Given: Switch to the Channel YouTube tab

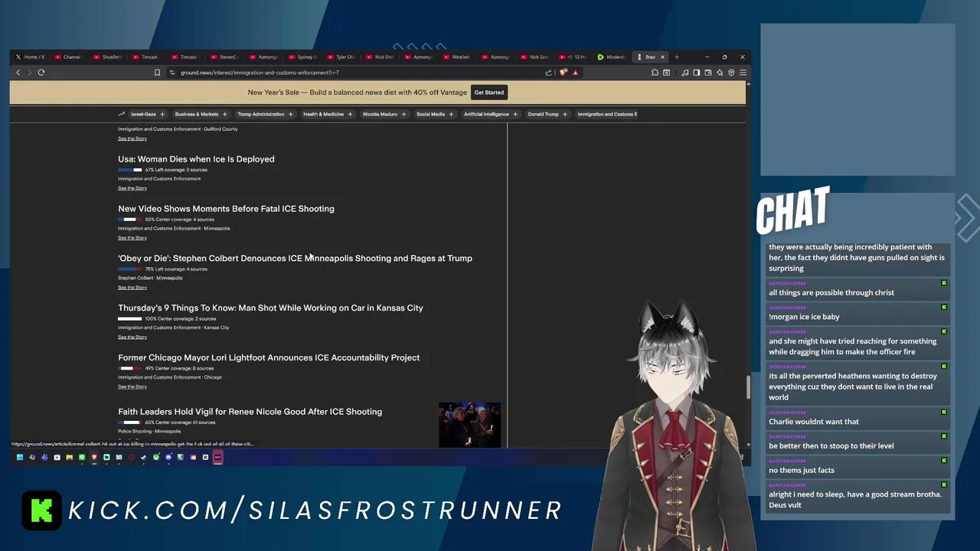Looking at the screenshot, I should pyautogui.click(x=70, y=57).
